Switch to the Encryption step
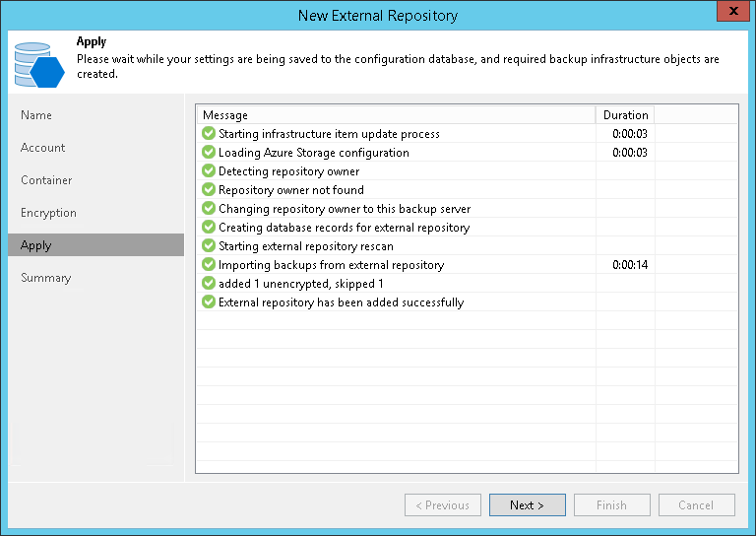This screenshot has height=536, width=756. (48, 213)
